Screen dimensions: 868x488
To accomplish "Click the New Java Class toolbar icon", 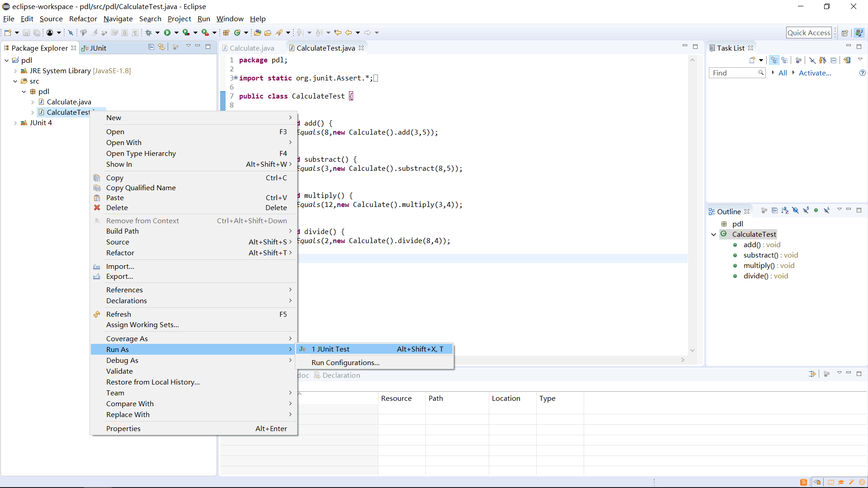I will click(237, 33).
